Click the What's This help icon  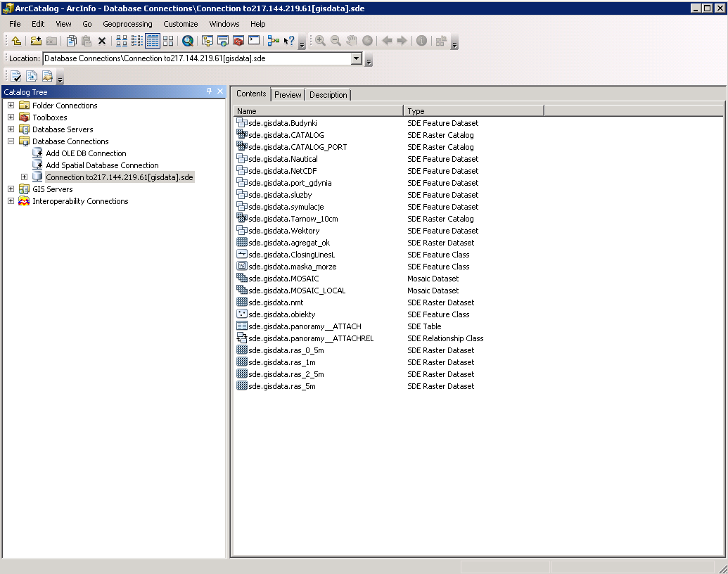pos(289,41)
